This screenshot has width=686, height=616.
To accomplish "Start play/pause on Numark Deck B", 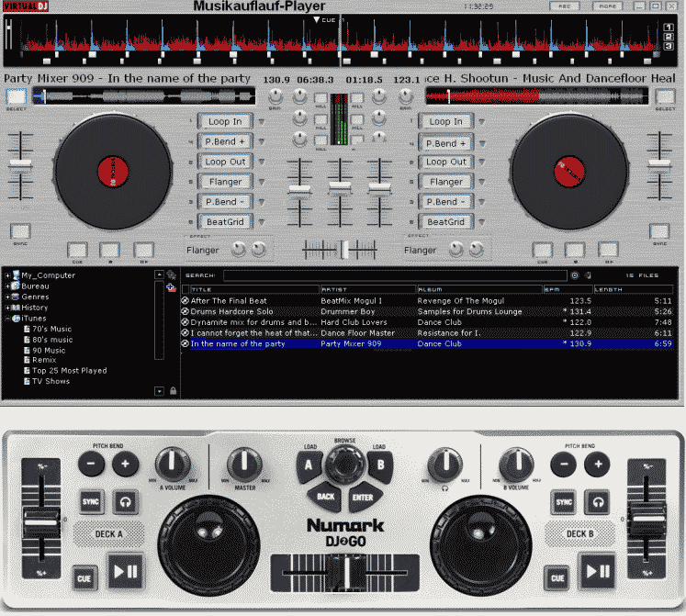I will click(x=598, y=571).
